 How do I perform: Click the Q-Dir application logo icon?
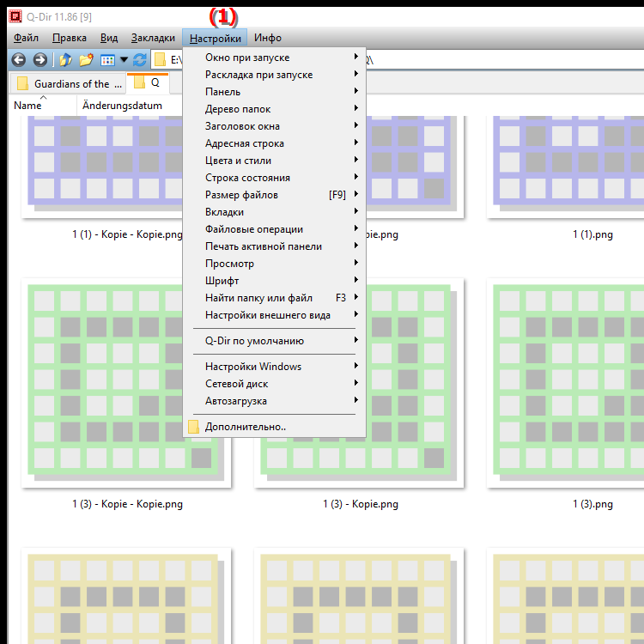15,16
